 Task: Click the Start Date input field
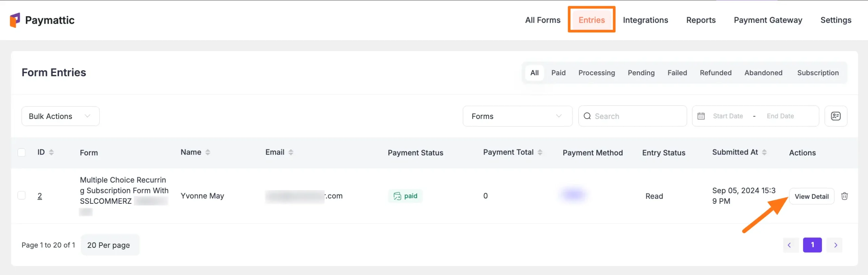click(x=728, y=116)
